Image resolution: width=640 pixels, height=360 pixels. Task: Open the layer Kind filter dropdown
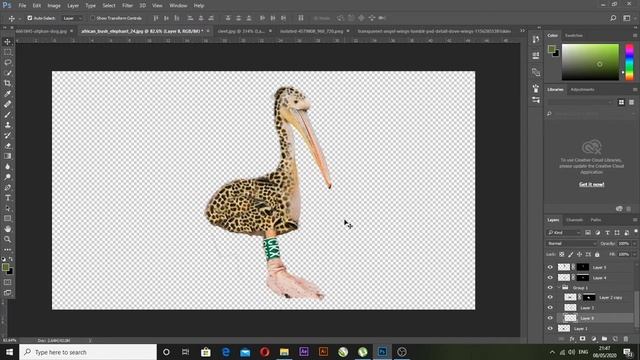click(564, 233)
